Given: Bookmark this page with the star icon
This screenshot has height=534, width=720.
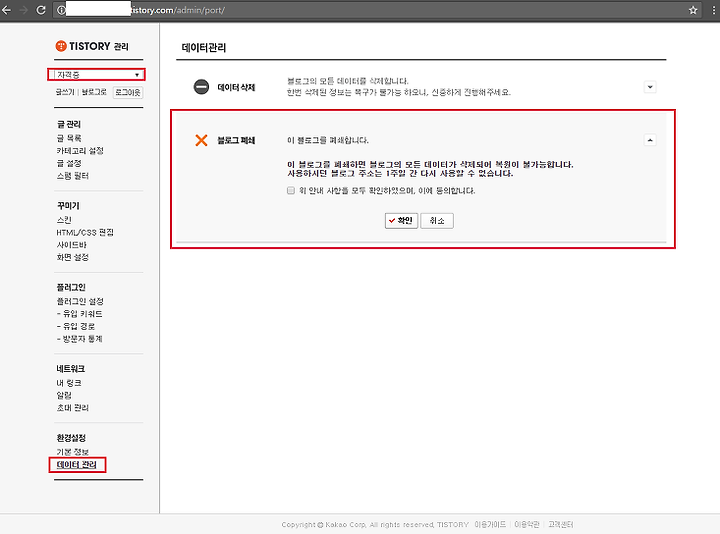Looking at the screenshot, I should click(x=693, y=10).
